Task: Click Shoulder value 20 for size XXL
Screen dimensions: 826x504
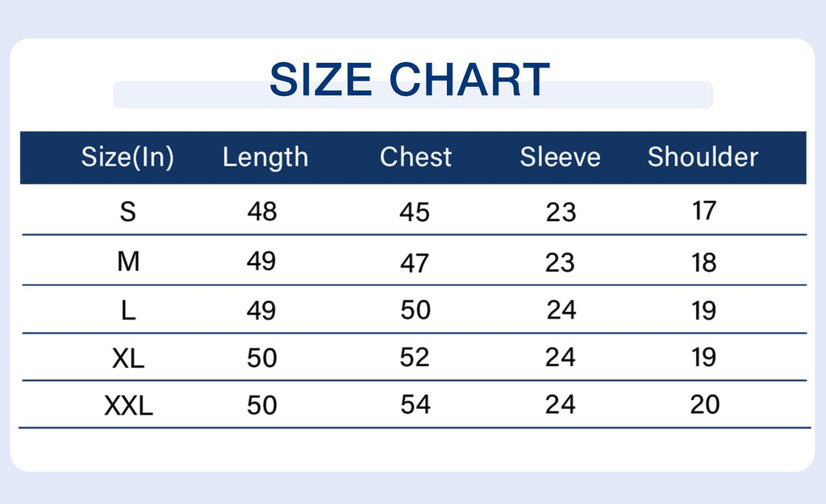Action: (x=704, y=404)
